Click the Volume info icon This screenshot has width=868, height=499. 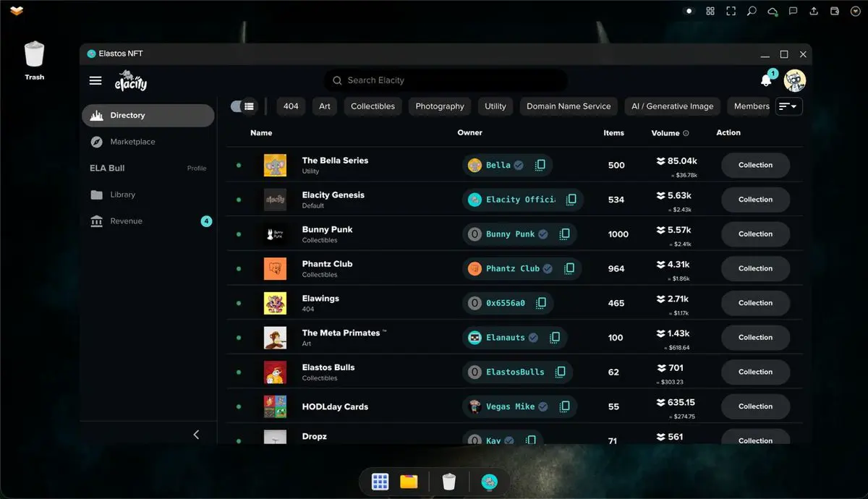[x=686, y=133]
